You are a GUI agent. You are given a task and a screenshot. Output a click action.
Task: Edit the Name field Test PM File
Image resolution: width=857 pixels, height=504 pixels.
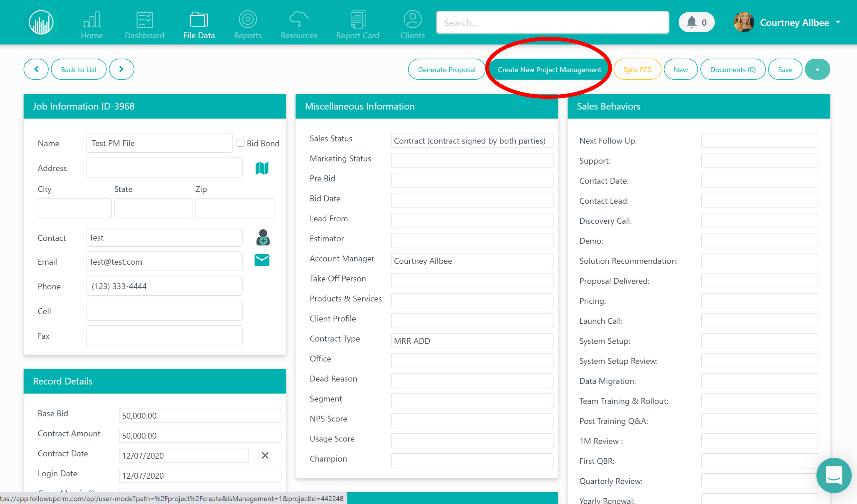[160, 143]
